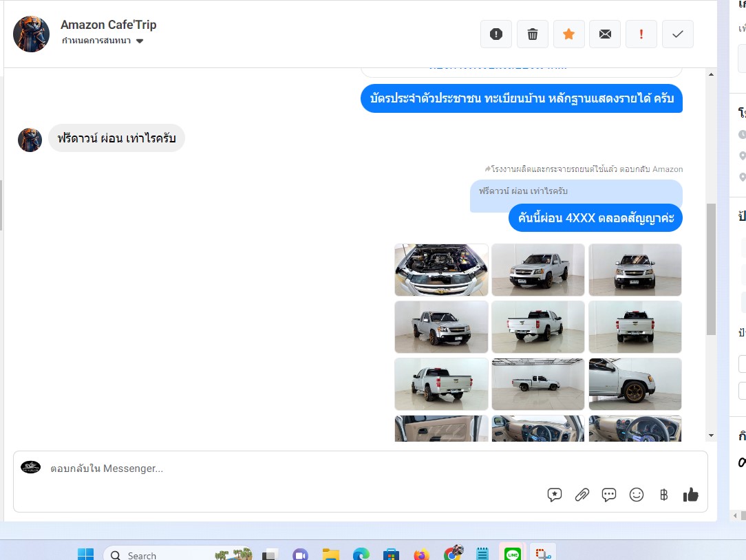Viewport: 746px width, 560px height.
Task: Click the ตอบกลับใน Messenger reply field
Action: 275,469
